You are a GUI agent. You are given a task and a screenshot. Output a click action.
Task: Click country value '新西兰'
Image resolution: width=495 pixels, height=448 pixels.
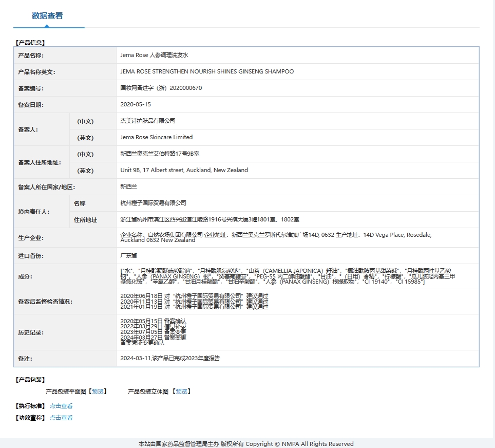(129, 186)
